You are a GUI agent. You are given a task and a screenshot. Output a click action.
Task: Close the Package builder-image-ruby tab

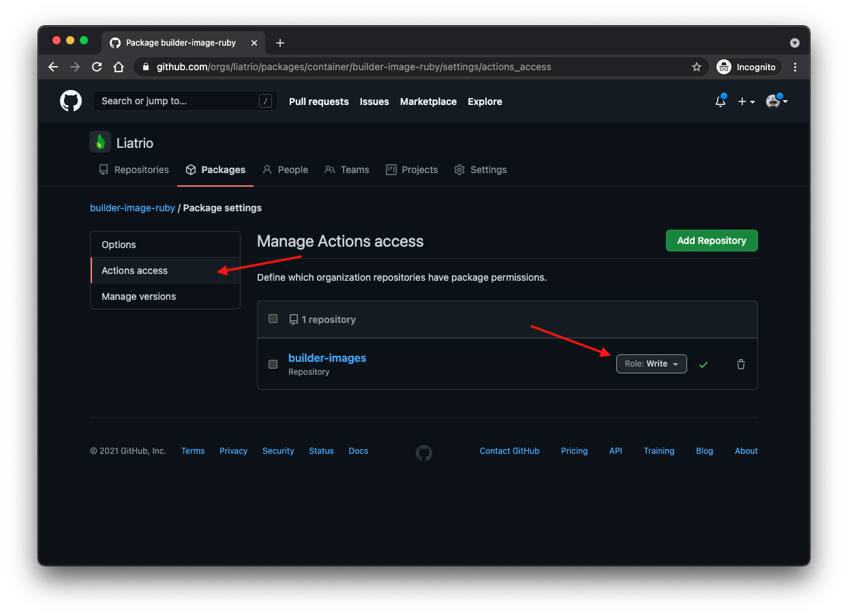click(254, 43)
